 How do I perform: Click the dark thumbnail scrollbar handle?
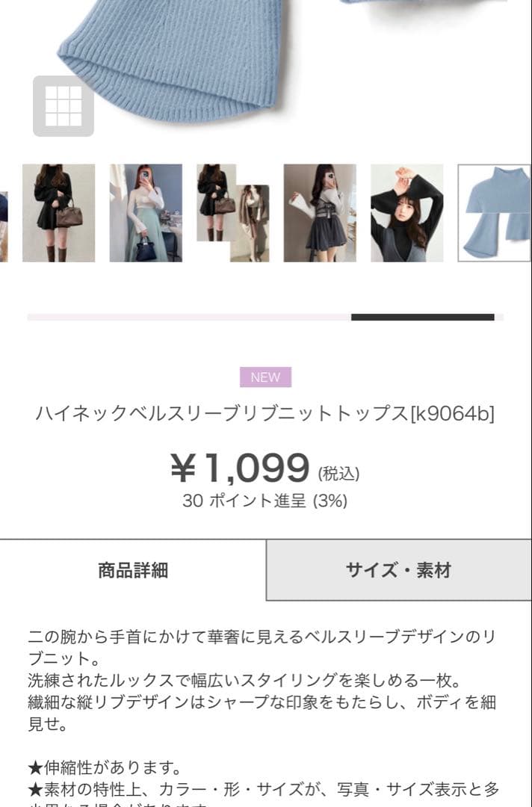[422, 317]
